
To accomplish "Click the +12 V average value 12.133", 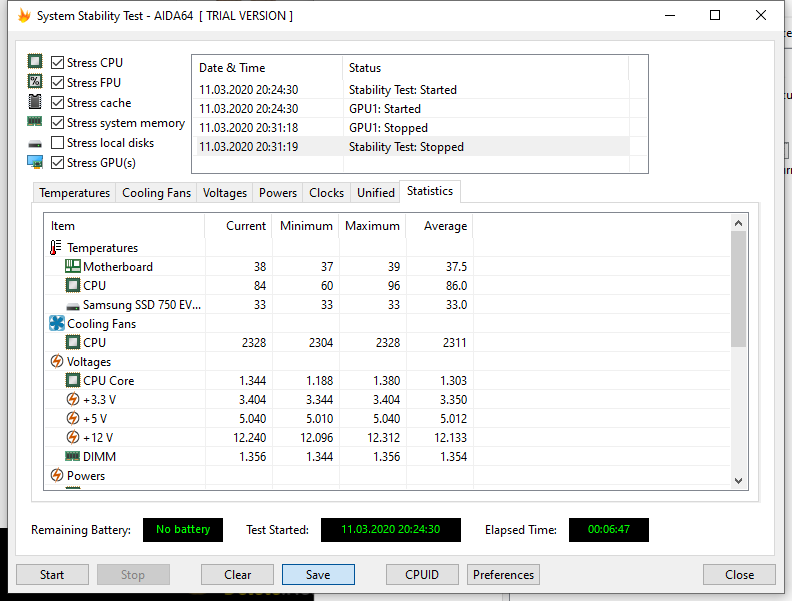I will click(451, 438).
